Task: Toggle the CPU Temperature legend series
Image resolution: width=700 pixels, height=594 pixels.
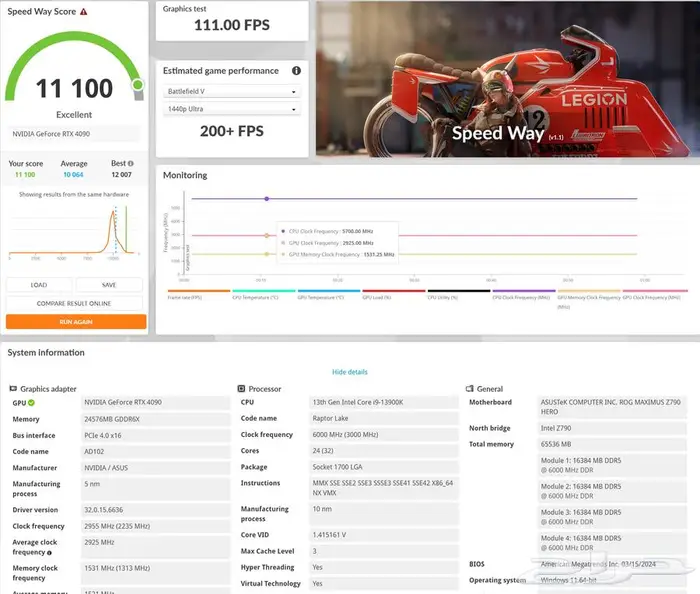Action: 264,294
